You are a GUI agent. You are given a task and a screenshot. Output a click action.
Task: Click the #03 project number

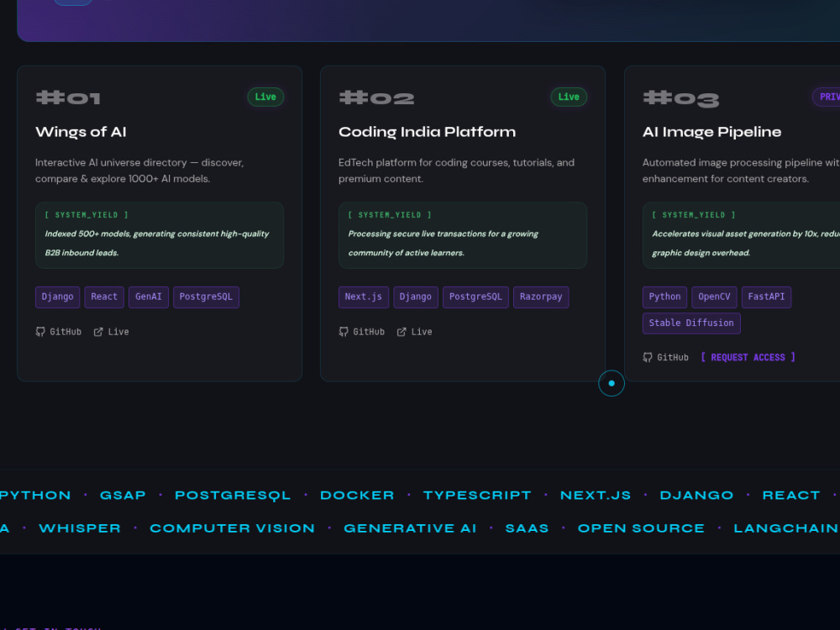(x=681, y=98)
